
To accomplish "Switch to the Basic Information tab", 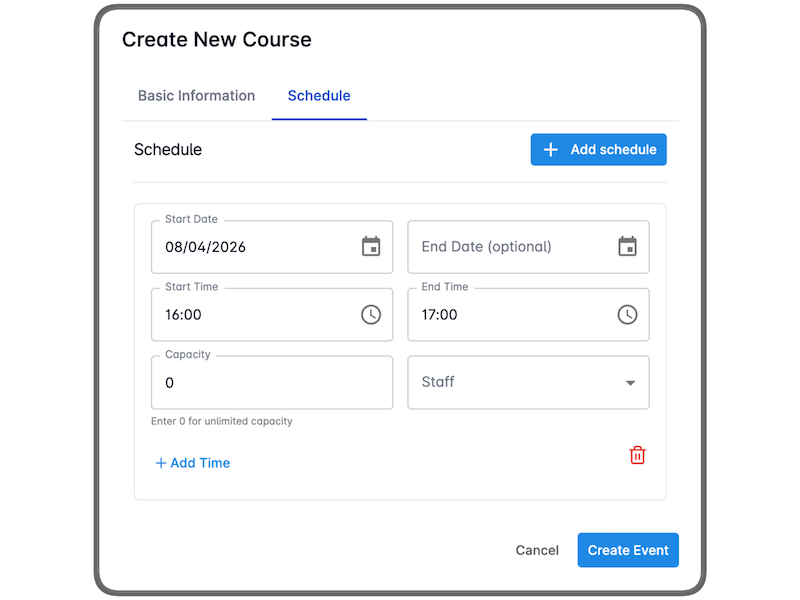I will [196, 95].
